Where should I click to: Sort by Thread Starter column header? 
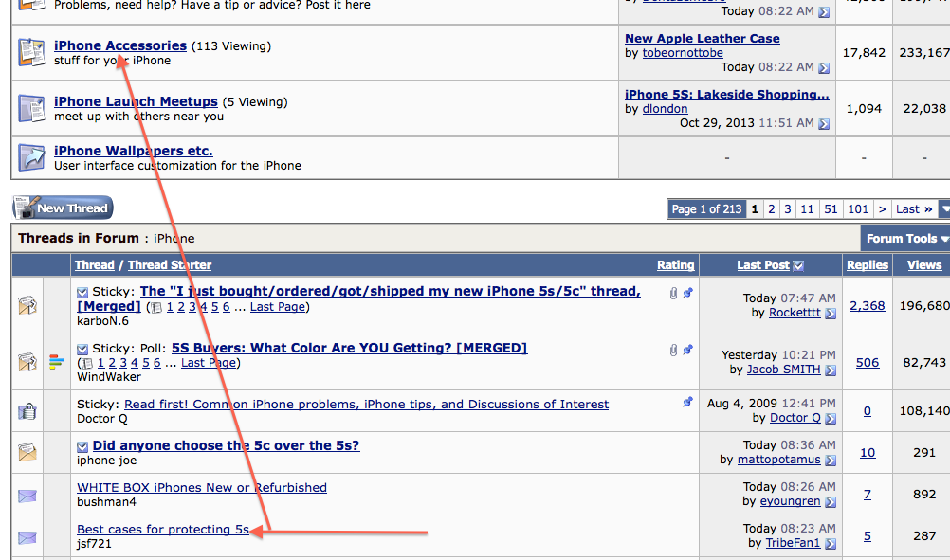coord(170,264)
